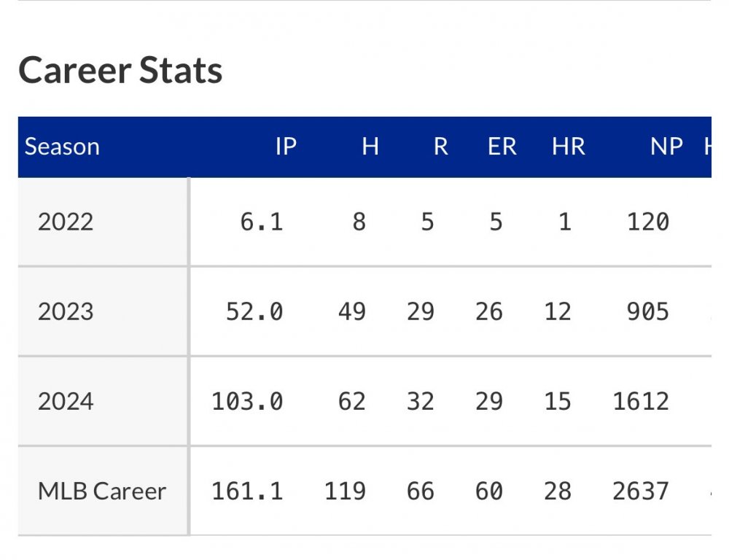This screenshot has height=560, width=729.
Task: Sort by the IP column header
Action: (285, 147)
